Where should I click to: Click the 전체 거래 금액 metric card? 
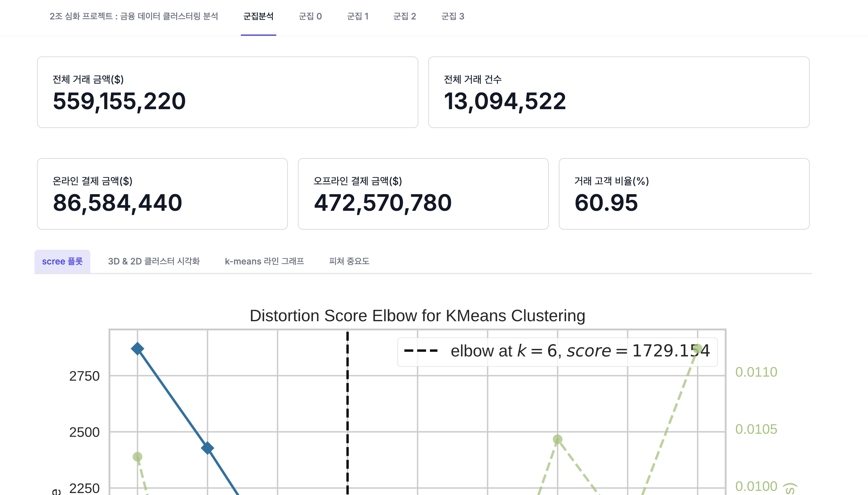click(228, 92)
